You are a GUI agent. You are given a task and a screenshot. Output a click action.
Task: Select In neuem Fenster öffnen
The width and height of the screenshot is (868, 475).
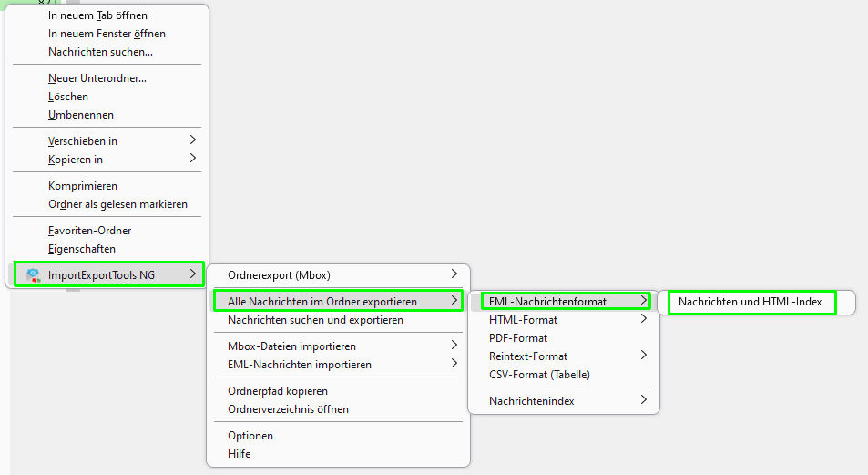(x=107, y=34)
